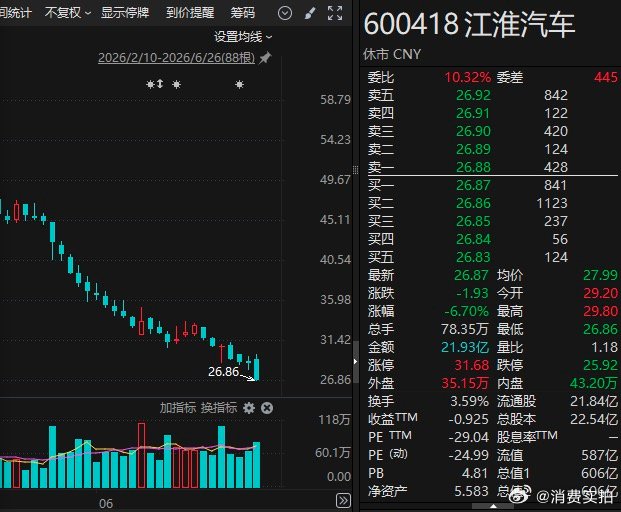Click the 跌停 limit-down price 25.92

[600, 365]
